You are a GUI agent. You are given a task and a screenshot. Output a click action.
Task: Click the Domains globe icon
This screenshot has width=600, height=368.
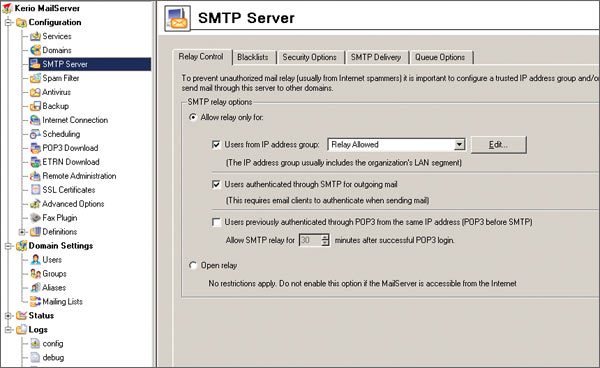35,50
